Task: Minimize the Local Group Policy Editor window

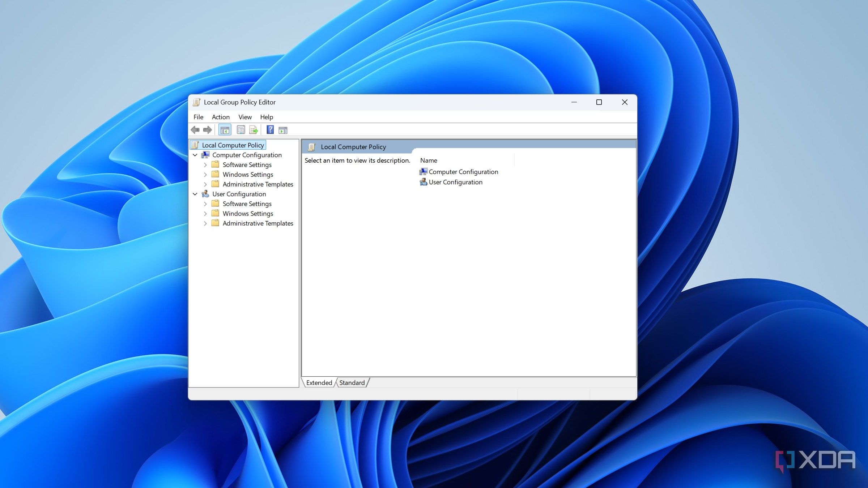Action: coord(574,102)
